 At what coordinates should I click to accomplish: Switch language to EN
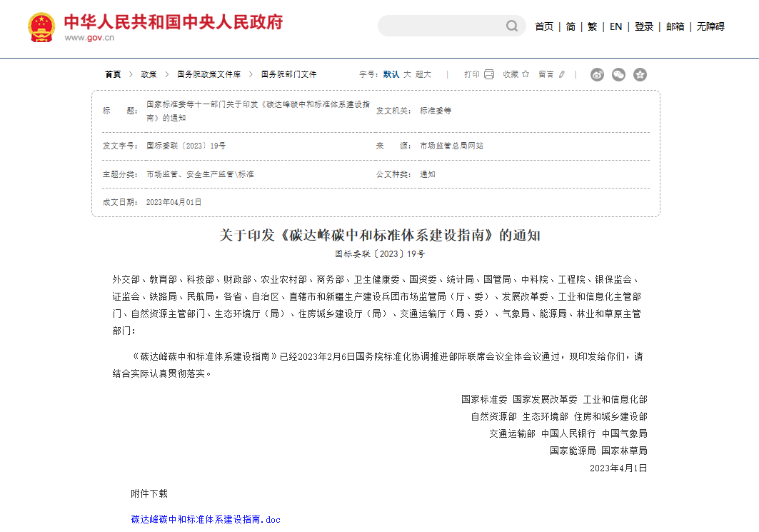(x=615, y=26)
